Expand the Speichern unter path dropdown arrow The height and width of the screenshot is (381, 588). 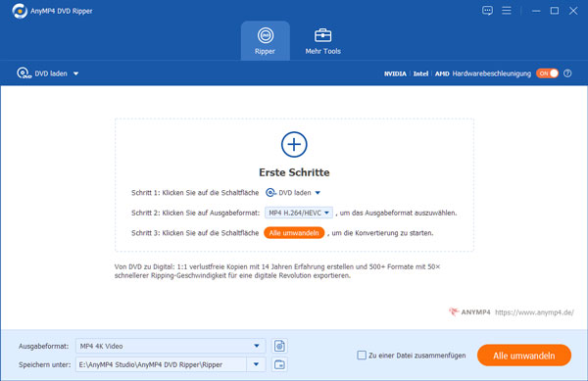tap(256, 364)
